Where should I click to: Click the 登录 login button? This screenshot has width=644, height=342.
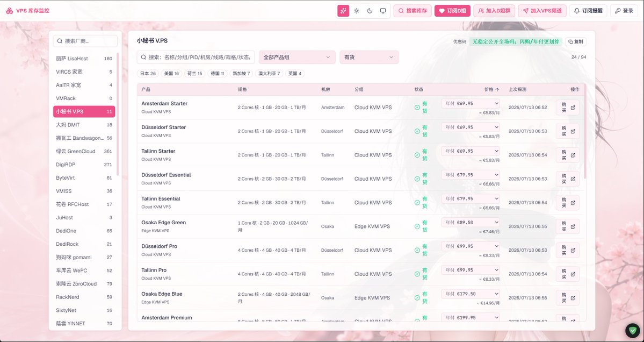[x=624, y=11]
